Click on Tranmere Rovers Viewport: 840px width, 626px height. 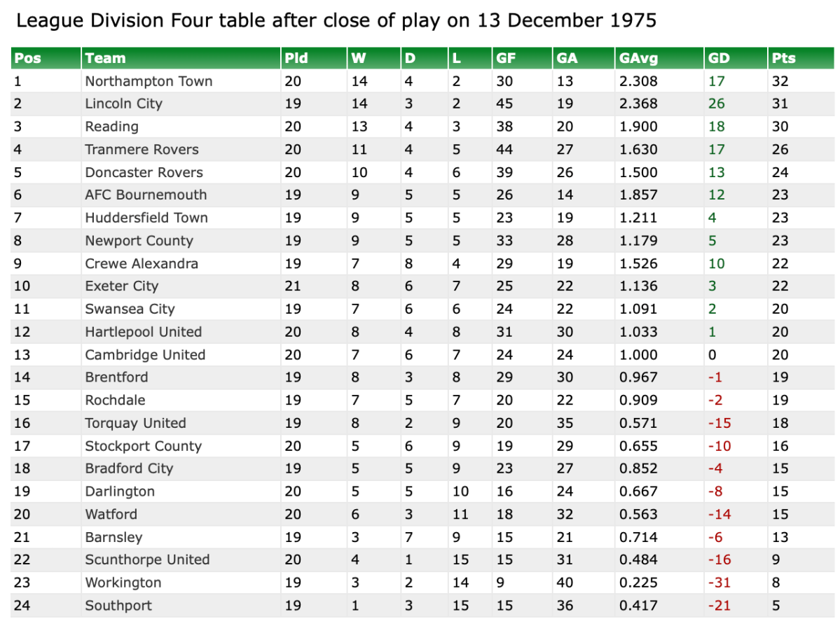click(142, 149)
